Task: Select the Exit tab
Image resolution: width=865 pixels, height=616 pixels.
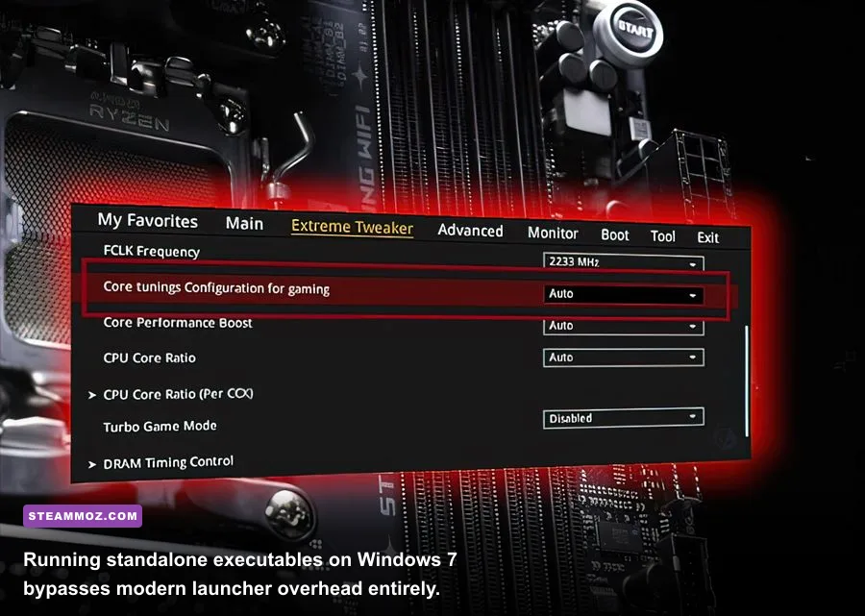Action: 707,237
